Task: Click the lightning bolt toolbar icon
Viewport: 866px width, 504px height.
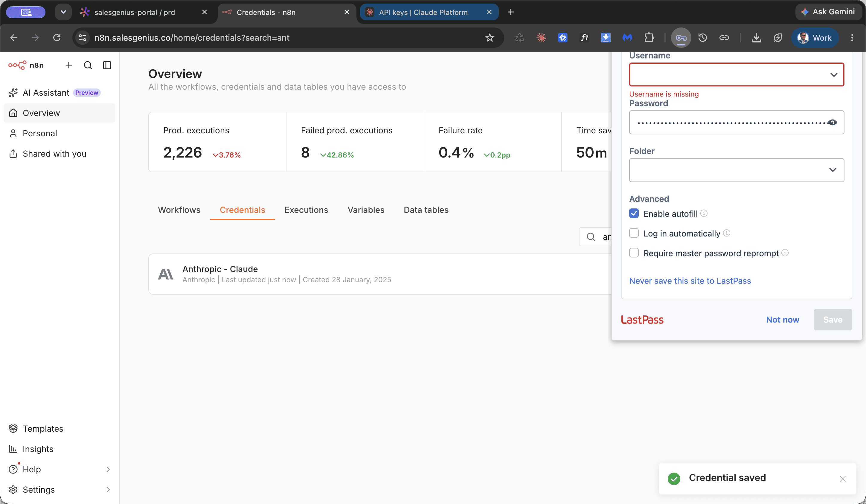Action: click(x=778, y=37)
